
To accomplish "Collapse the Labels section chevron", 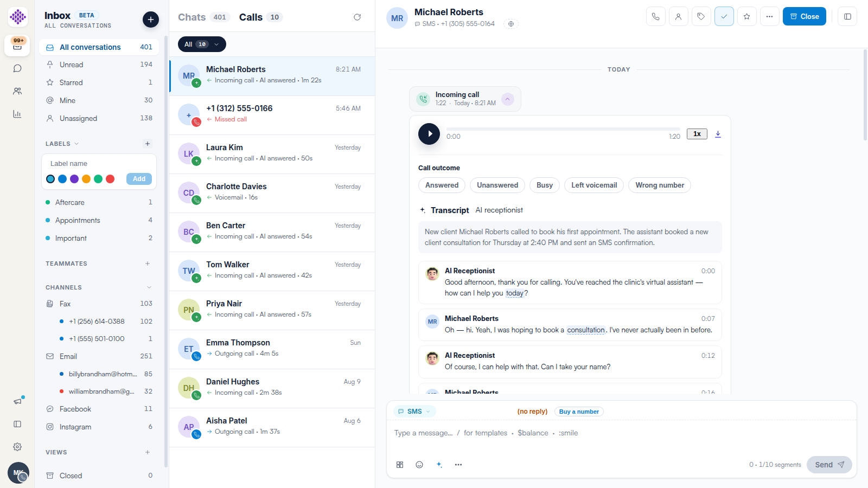I will coord(76,144).
